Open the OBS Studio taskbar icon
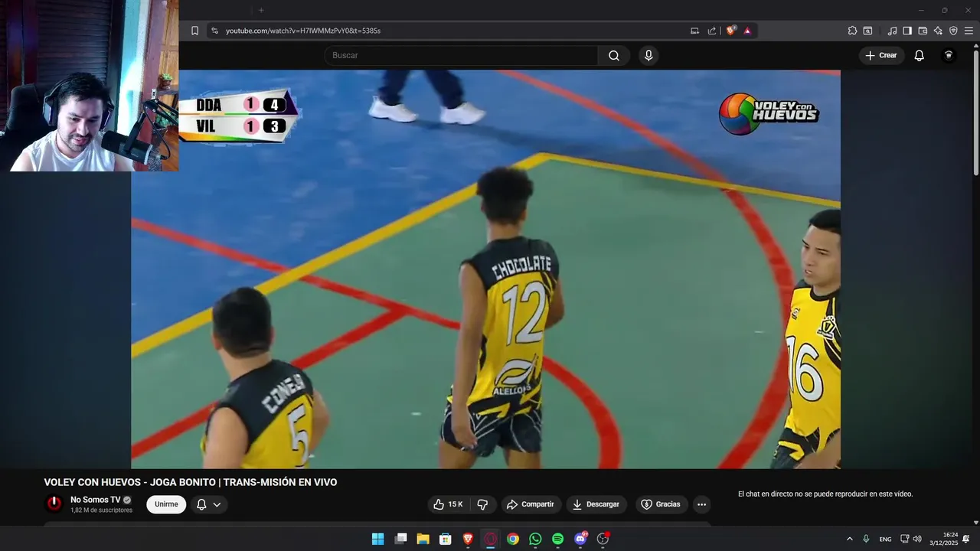The image size is (980, 551). (603, 539)
